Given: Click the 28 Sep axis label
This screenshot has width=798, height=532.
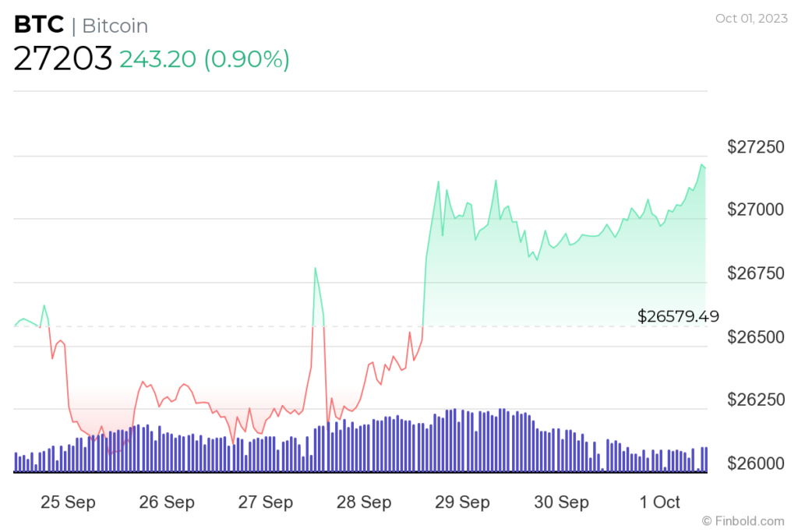Looking at the screenshot, I should (x=363, y=502).
